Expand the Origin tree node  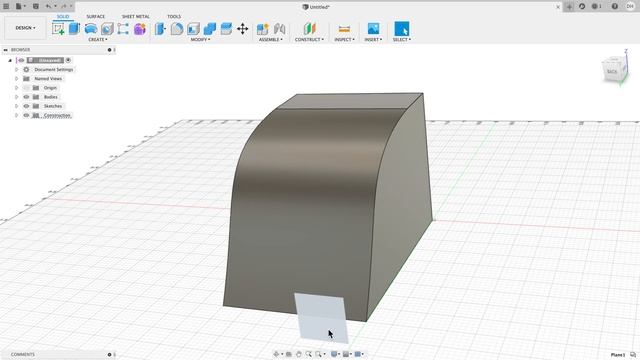pos(16,88)
